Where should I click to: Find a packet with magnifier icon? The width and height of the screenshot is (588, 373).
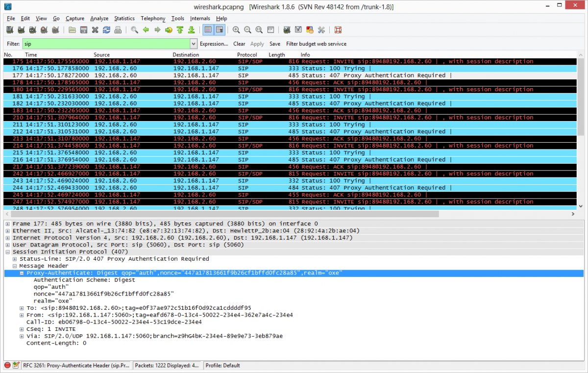(x=134, y=30)
